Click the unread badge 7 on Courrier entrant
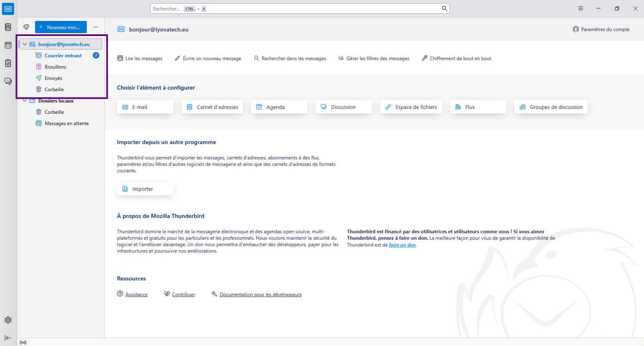Image resolution: width=644 pixels, height=346 pixels. (96, 55)
